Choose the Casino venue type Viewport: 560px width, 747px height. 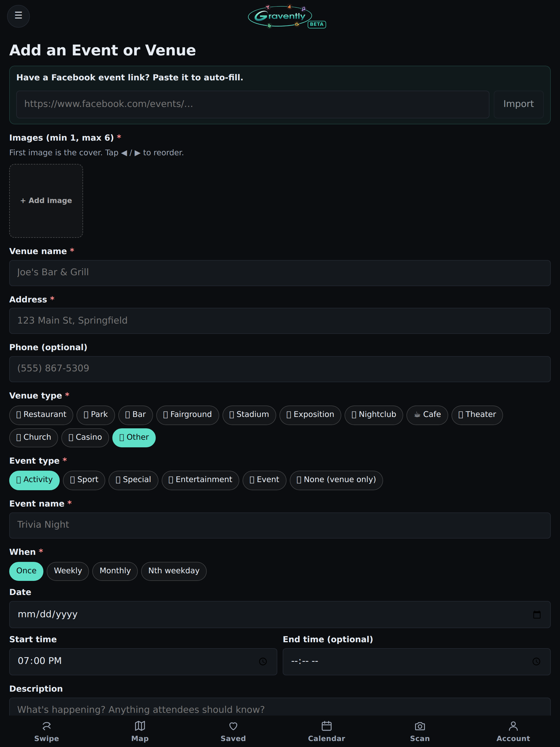click(x=85, y=438)
